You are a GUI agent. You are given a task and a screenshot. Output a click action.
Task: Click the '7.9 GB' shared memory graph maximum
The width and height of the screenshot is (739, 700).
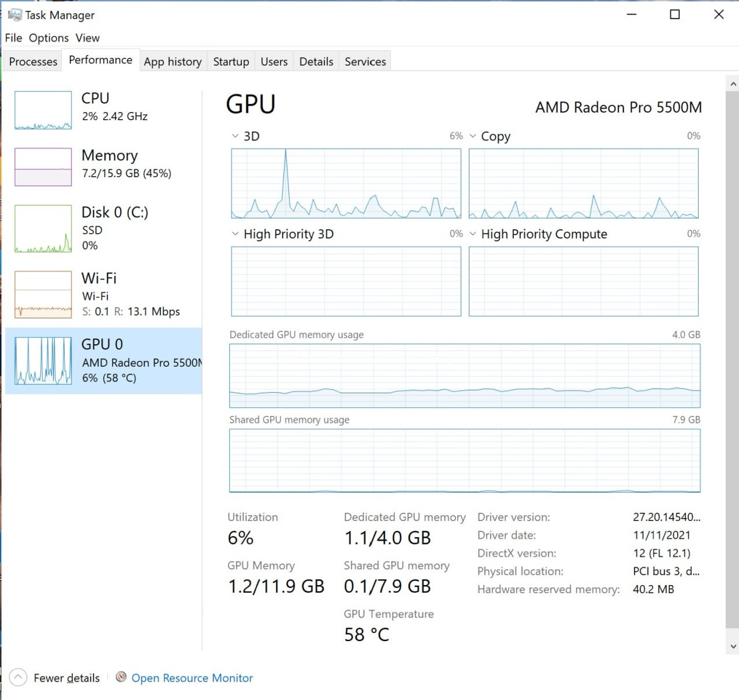686,420
